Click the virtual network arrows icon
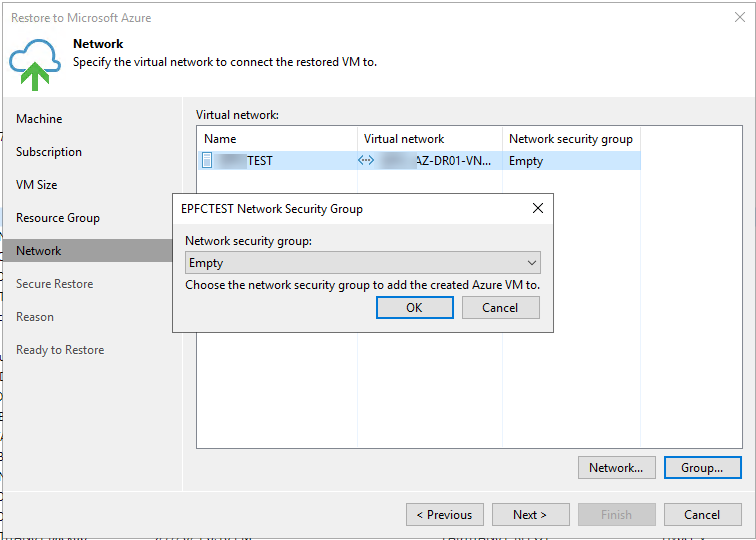The image size is (756, 540). coord(366,160)
